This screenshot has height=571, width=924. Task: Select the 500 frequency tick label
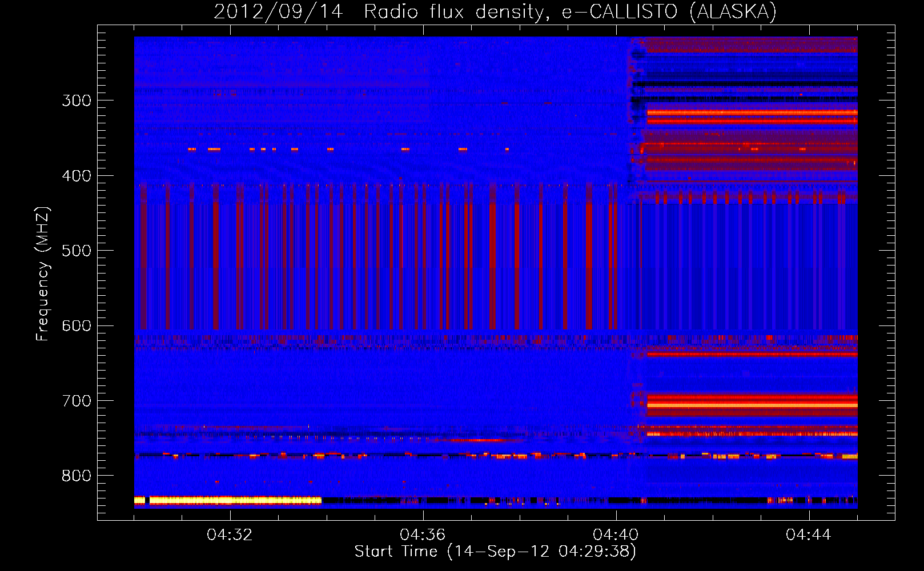point(77,251)
